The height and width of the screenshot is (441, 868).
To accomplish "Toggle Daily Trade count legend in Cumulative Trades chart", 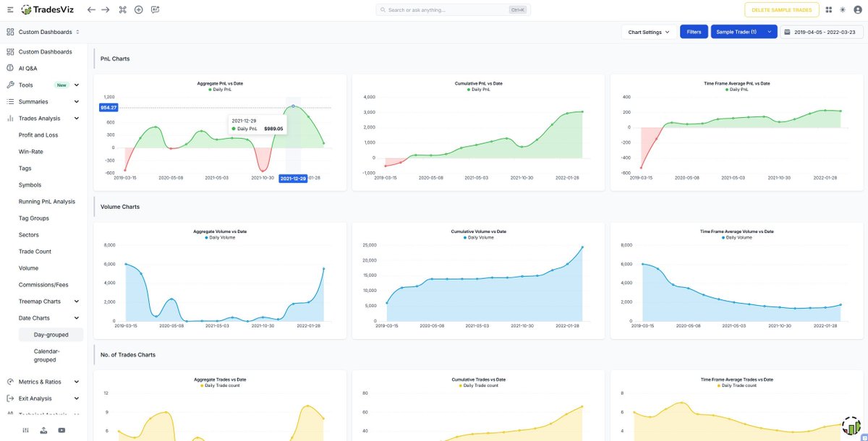I will (x=478, y=385).
